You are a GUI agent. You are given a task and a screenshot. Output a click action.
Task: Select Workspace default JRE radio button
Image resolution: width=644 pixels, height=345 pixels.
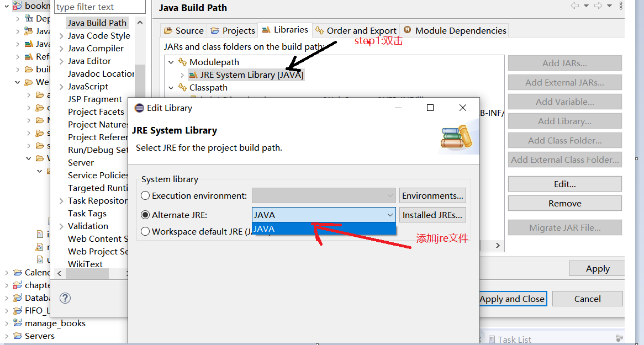coord(145,232)
